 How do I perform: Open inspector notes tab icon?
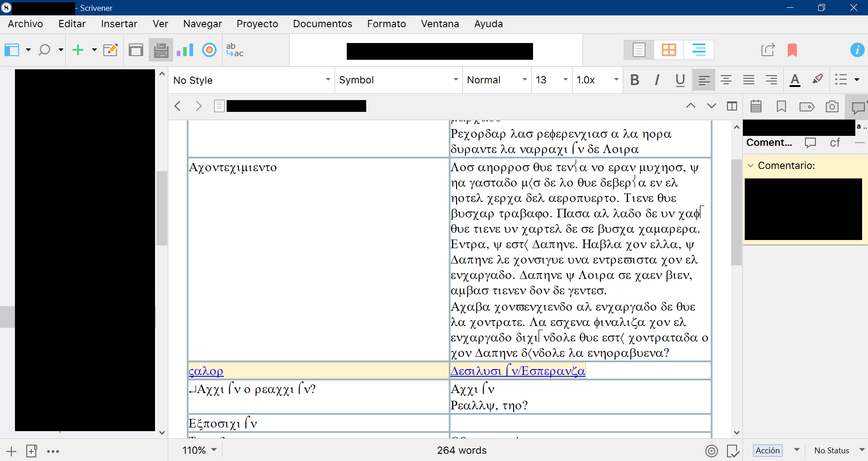point(756,106)
